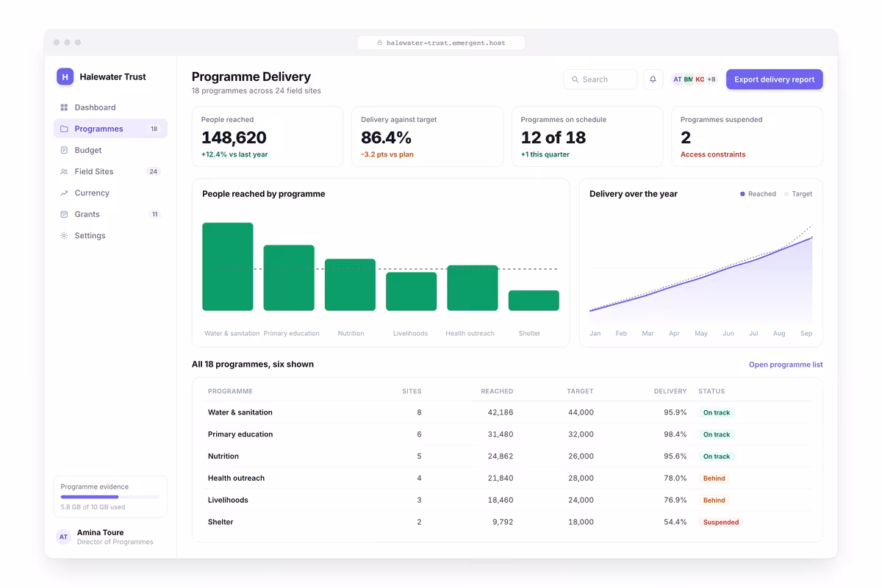Click the +8 additional members badge
The width and height of the screenshot is (882, 588).
point(711,79)
